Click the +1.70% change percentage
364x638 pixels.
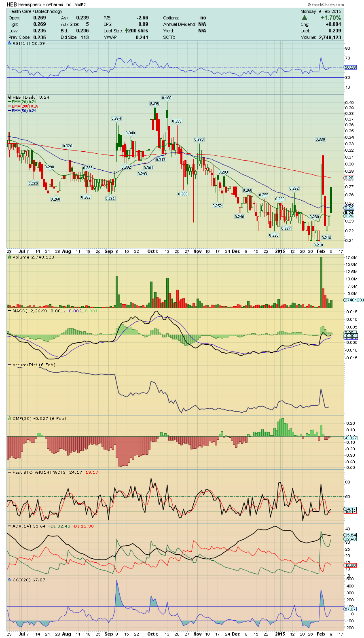tap(331, 18)
